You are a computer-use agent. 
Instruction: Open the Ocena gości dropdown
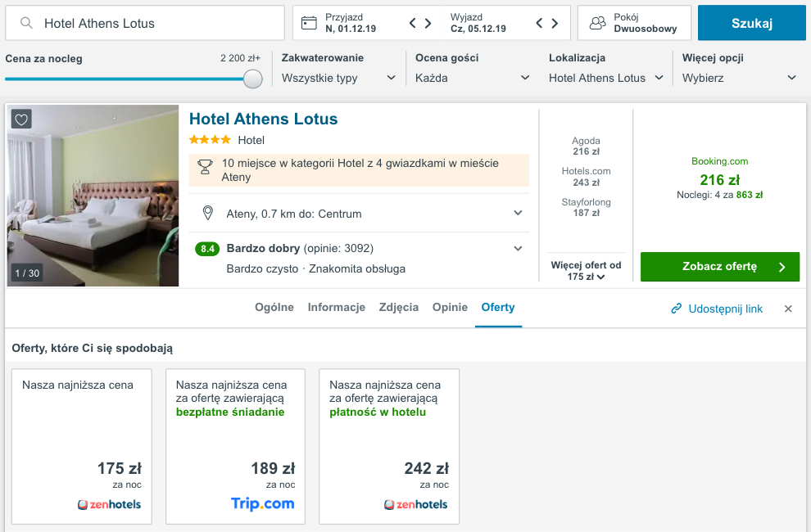473,78
